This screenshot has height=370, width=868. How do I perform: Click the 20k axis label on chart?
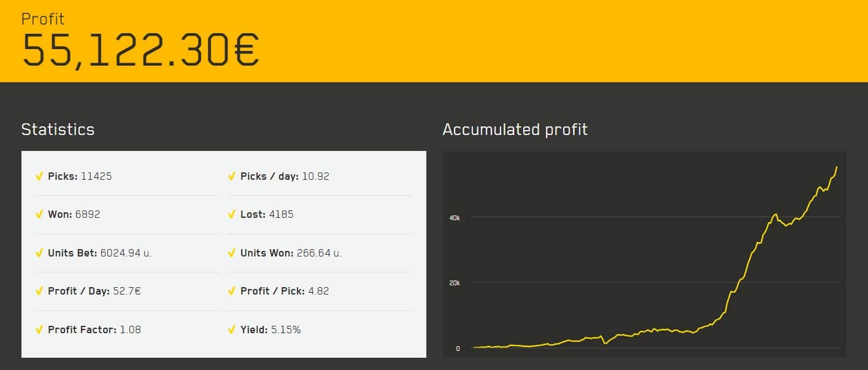(455, 283)
